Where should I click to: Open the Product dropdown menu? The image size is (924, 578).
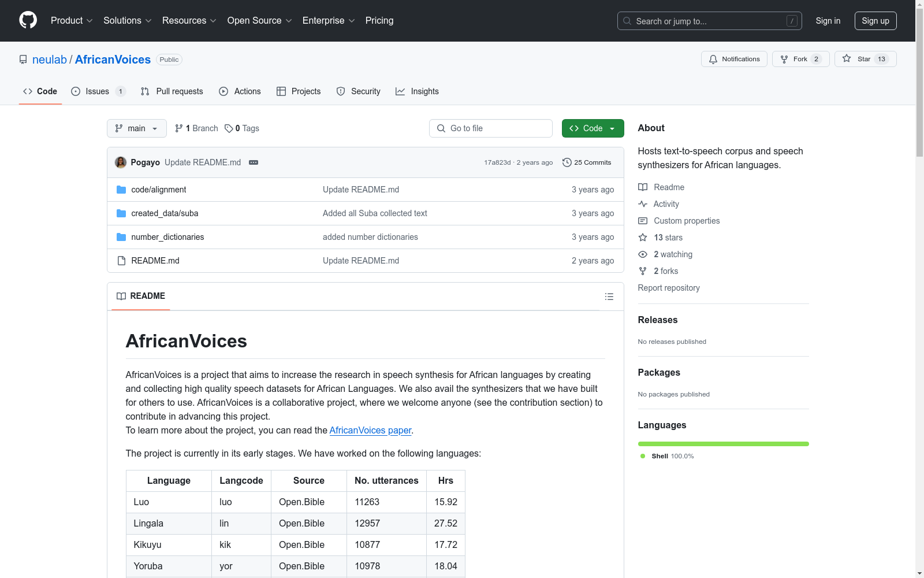click(72, 20)
